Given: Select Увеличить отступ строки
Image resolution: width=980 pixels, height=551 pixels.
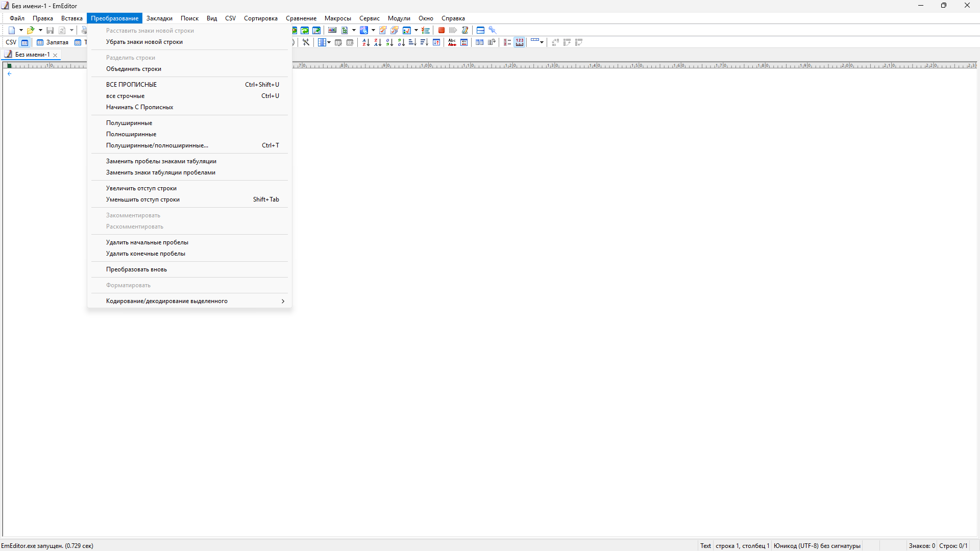Looking at the screenshot, I should click(189, 188).
